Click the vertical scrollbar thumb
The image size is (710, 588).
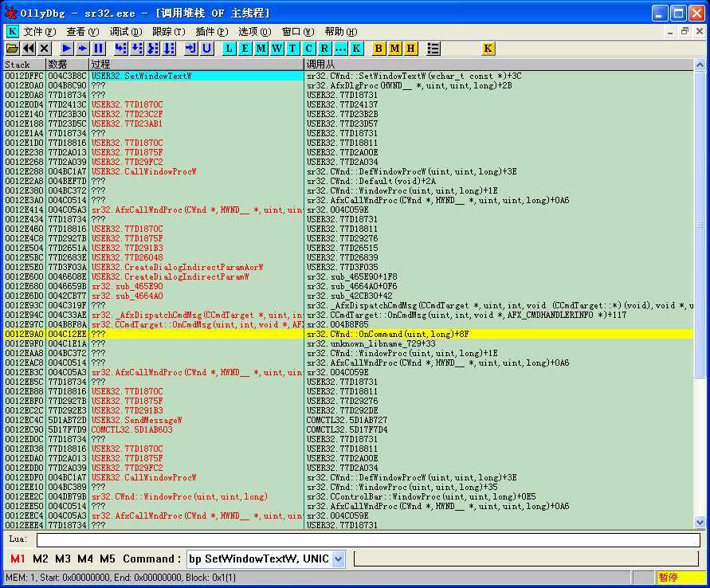(700, 224)
